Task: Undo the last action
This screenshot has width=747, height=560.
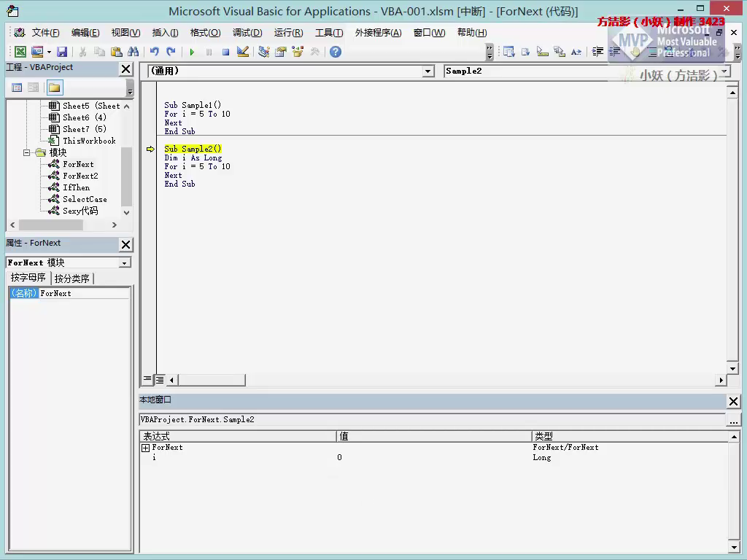Action: pos(155,52)
